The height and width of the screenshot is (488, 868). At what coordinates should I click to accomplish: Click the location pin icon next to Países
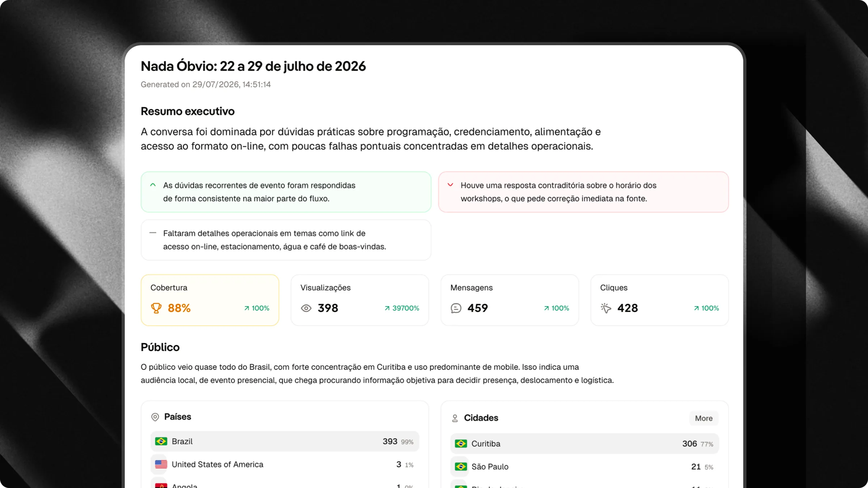point(155,417)
